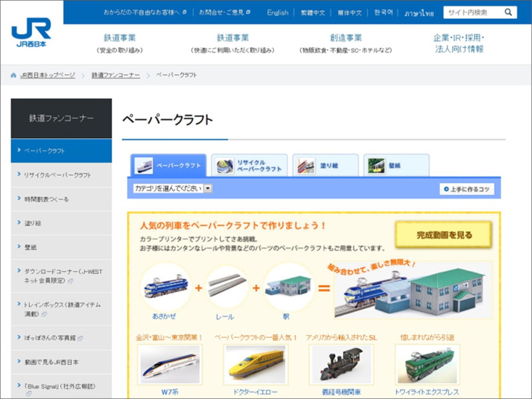The height and width of the screenshot is (399, 532).
Task: Click the あさかぜ locomotive circle image
Action: (166, 288)
